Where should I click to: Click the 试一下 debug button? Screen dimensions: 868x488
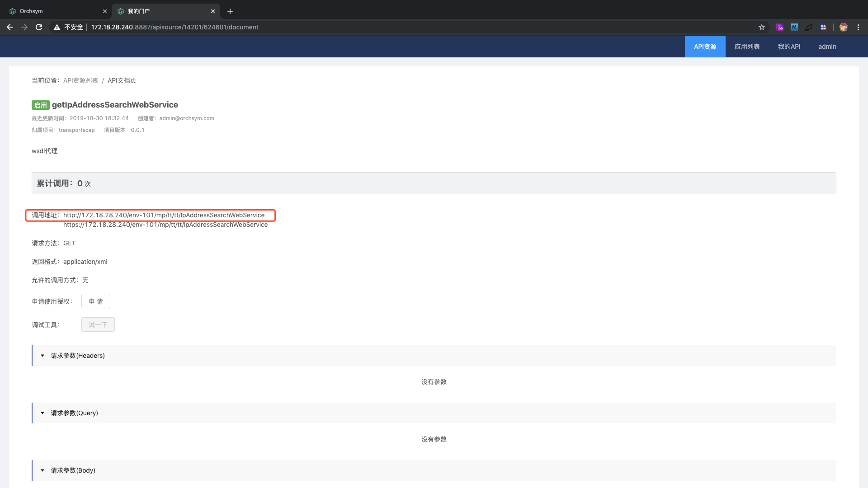[98, 325]
